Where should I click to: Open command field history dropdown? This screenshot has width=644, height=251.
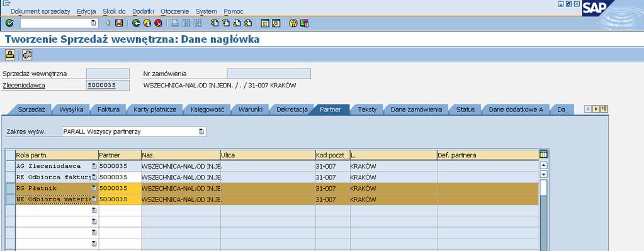(x=94, y=23)
